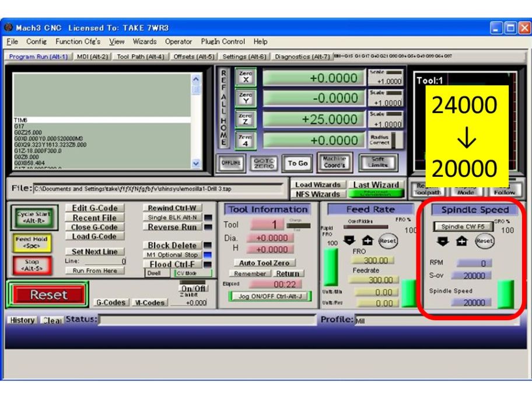Toggle the OFFLINE button

tap(231, 163)
